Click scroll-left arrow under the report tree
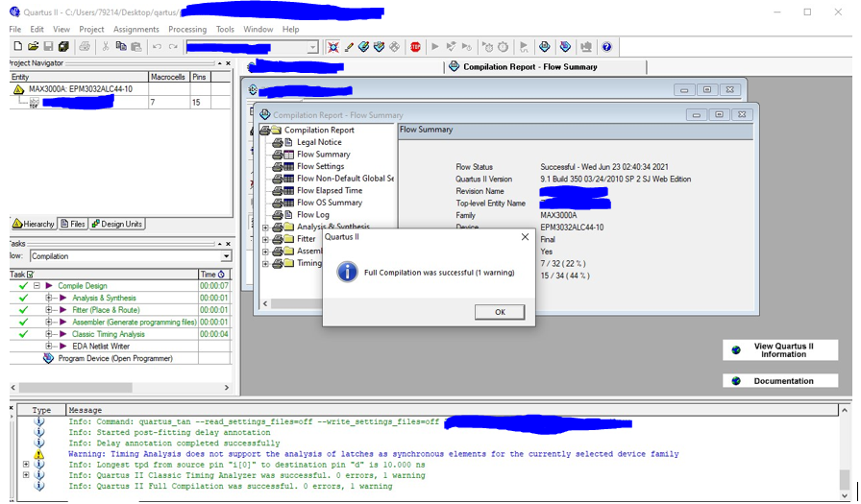861x504 pixels. pos(266,303)
